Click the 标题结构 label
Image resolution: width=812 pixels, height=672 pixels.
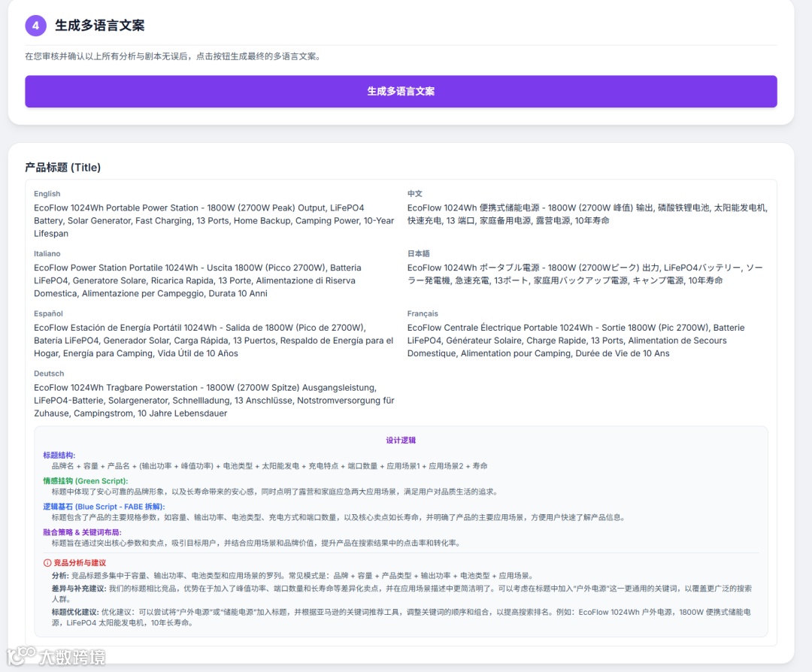pyautogui.click(x=59, y=455)
